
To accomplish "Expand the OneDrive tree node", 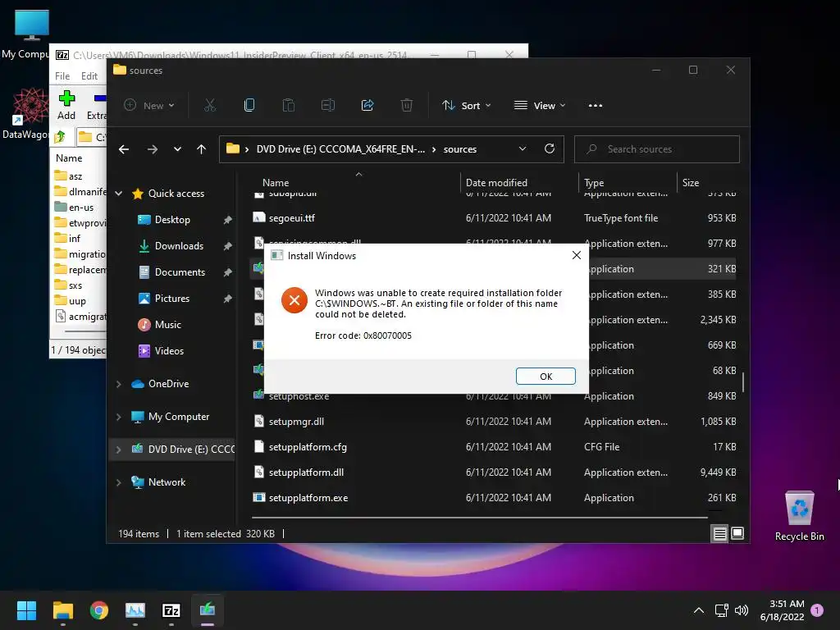I will [x=119, y=384].
